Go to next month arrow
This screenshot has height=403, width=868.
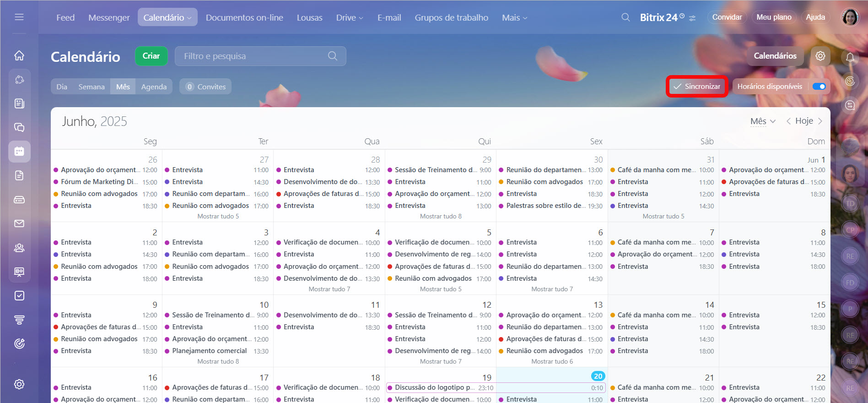pos(820,121)
